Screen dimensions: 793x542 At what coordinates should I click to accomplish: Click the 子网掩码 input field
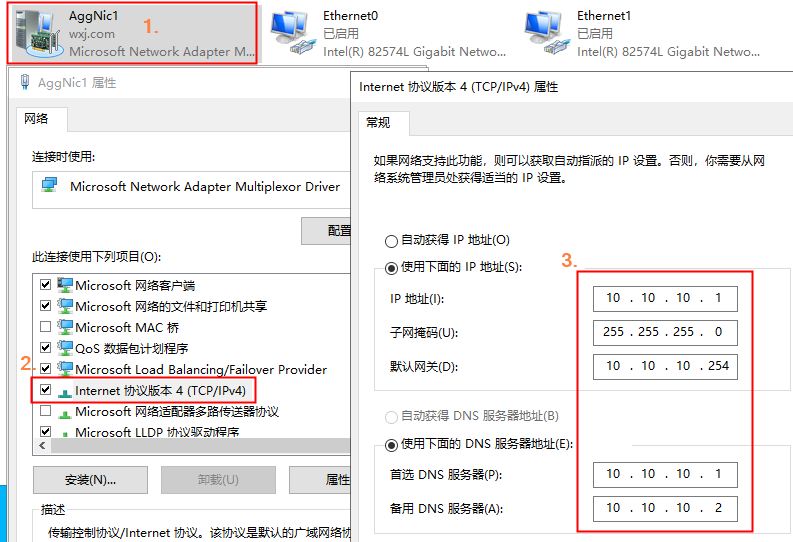665,333
